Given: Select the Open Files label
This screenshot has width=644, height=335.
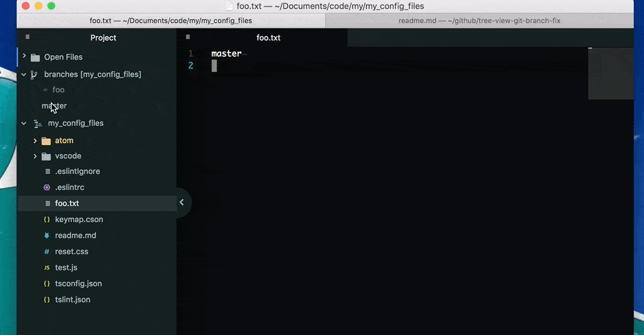Looking at the screenshot, I should click(x=64, y=57).
